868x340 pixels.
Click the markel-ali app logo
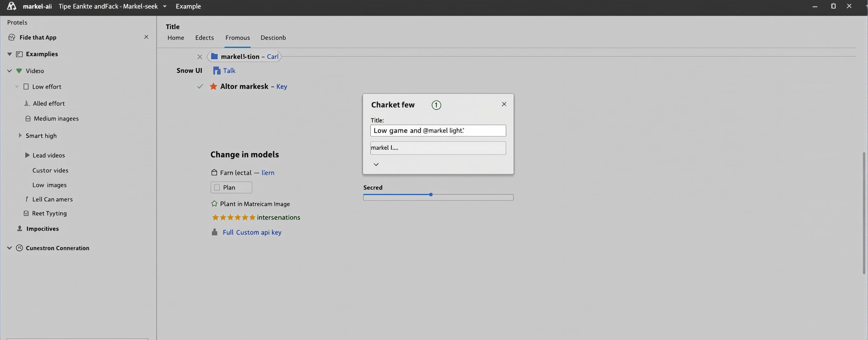[x=11, y=6]
